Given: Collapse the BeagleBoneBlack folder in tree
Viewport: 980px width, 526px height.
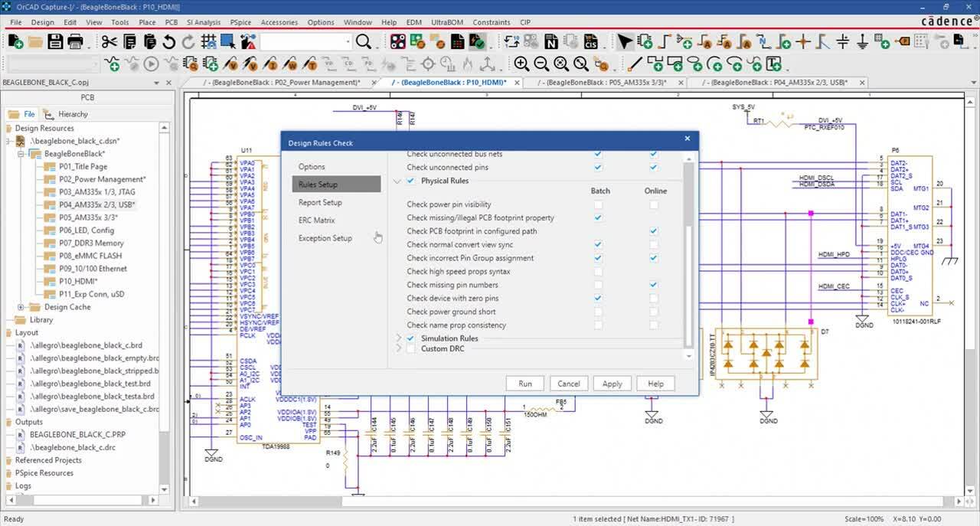Looking at the screenshot, I should 21,154.
